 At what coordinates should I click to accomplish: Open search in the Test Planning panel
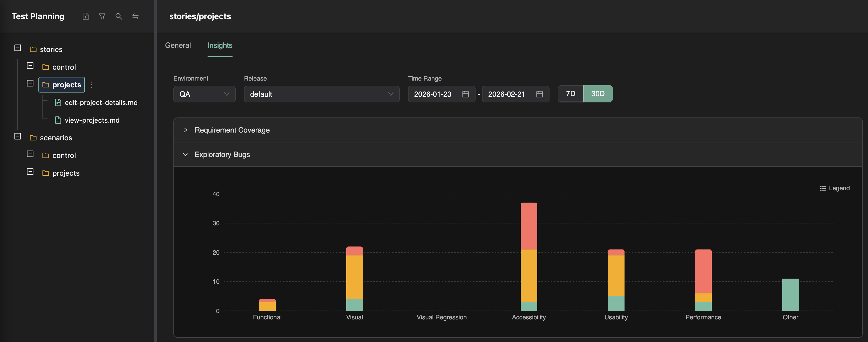[119, 16]
